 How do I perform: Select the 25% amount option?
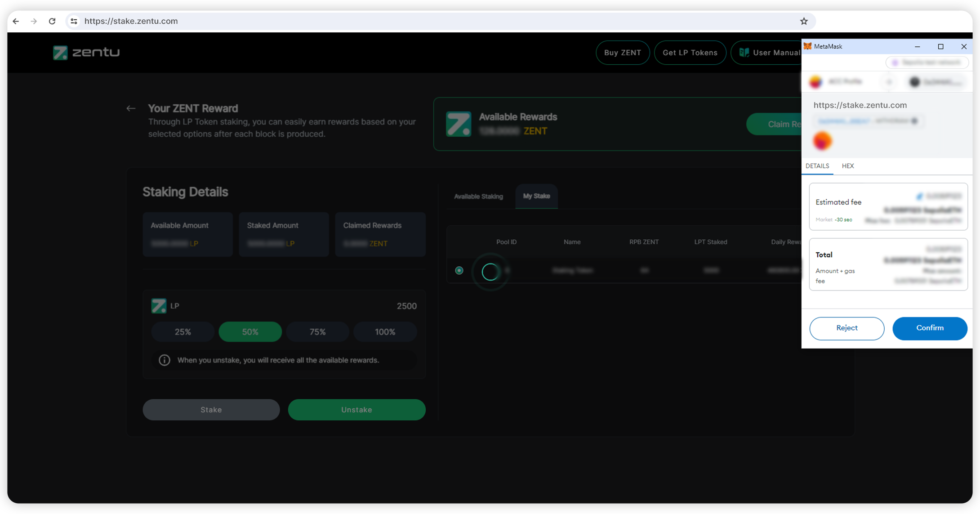point(183,332)
